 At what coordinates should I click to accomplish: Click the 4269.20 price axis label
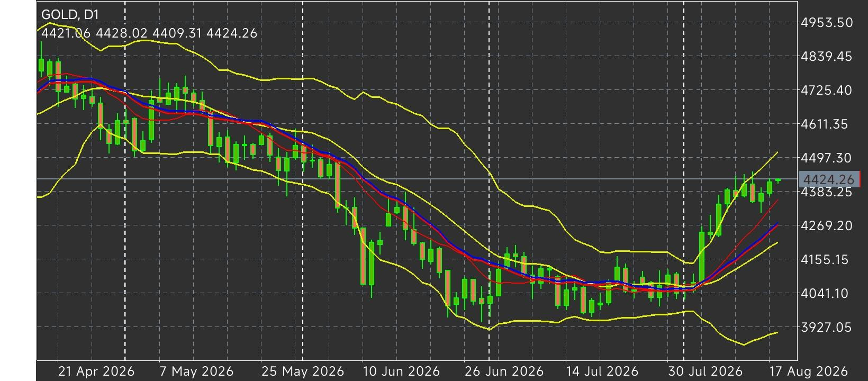point(827,226)
